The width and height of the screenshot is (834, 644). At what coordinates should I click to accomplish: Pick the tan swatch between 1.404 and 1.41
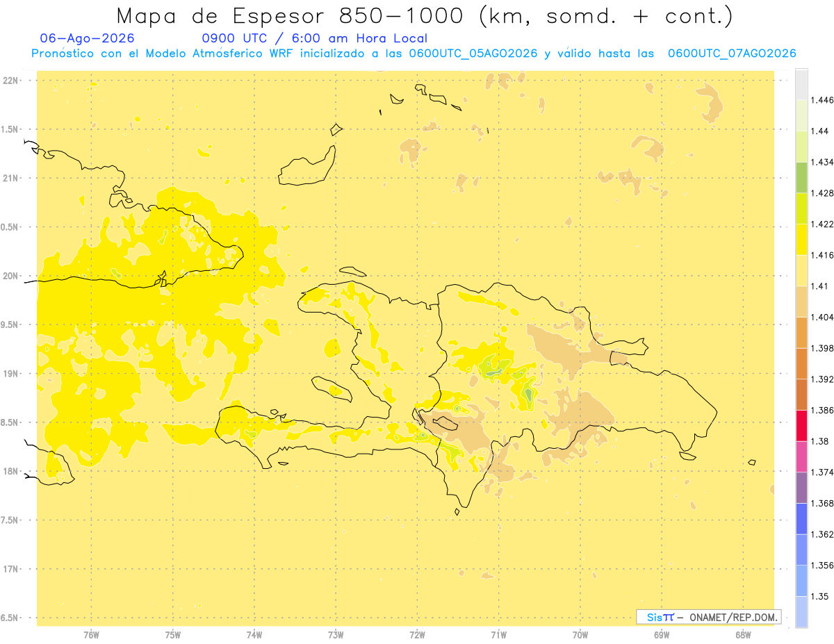(801, 302)
